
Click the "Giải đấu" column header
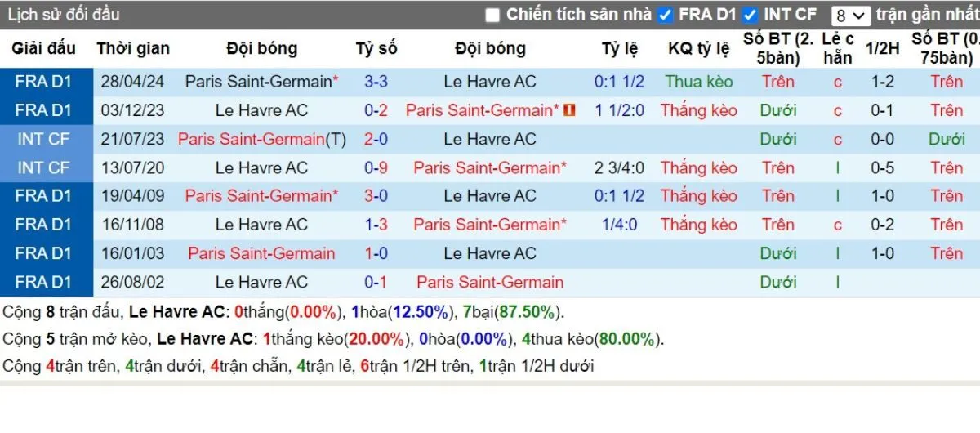pyautogui.click(x=44, y=48)
